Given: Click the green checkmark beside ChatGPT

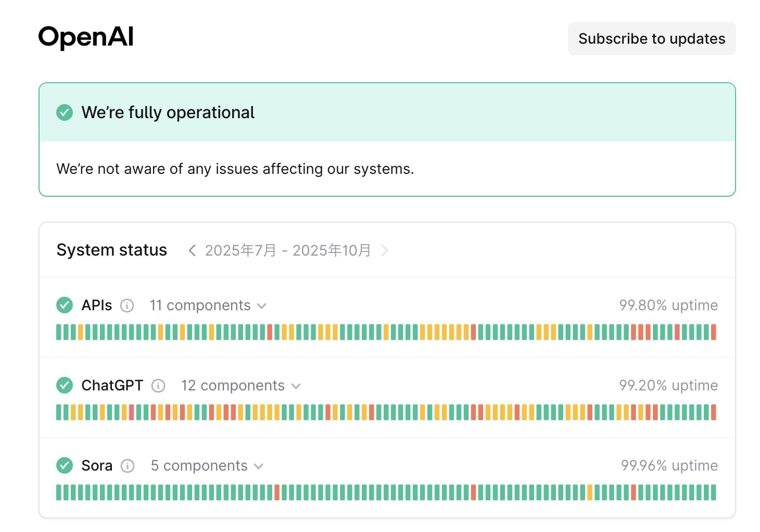Looking at the screenshot, I should click(65, 385).
